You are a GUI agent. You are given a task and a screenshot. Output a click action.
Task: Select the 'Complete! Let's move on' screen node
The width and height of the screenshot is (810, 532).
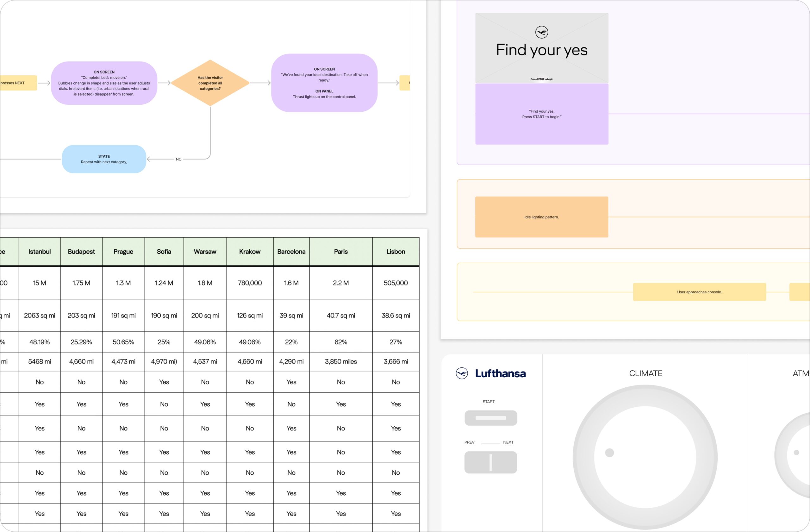104,83
